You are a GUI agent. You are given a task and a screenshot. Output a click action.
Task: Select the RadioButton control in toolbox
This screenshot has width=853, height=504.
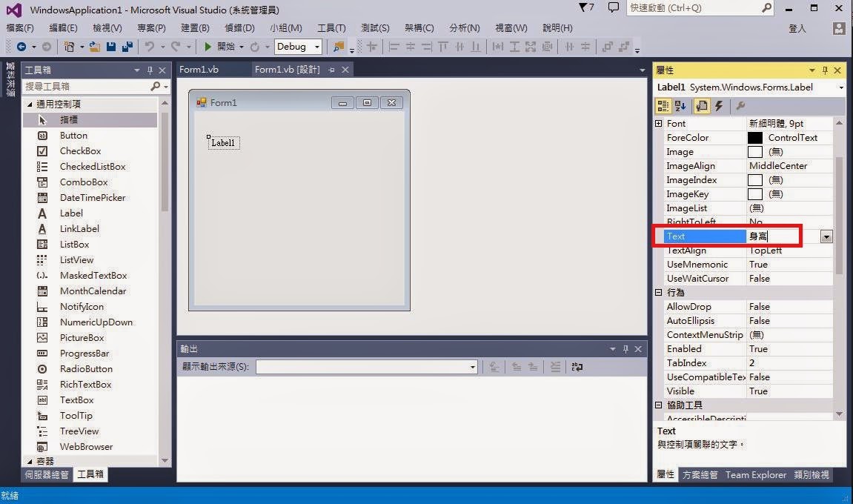(86, 369)
